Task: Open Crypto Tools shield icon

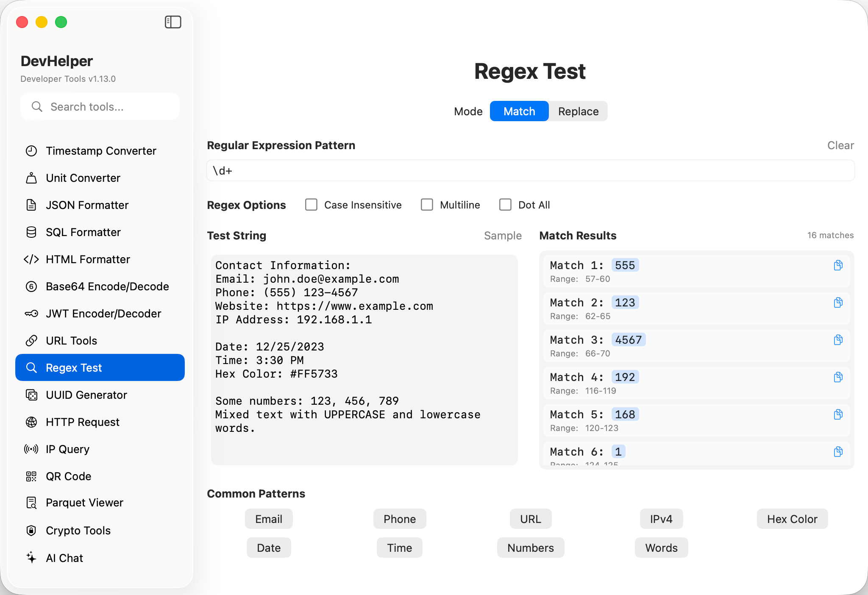Action: point(31,531)
